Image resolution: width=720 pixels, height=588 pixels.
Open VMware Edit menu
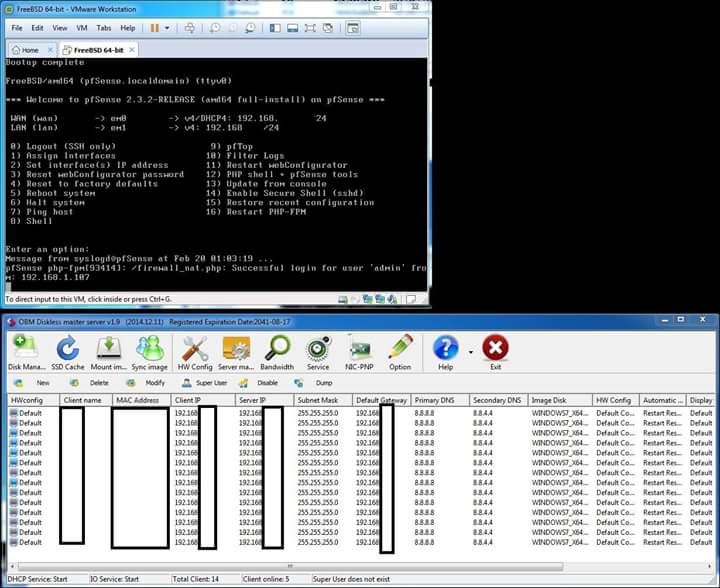click(37, 28)
